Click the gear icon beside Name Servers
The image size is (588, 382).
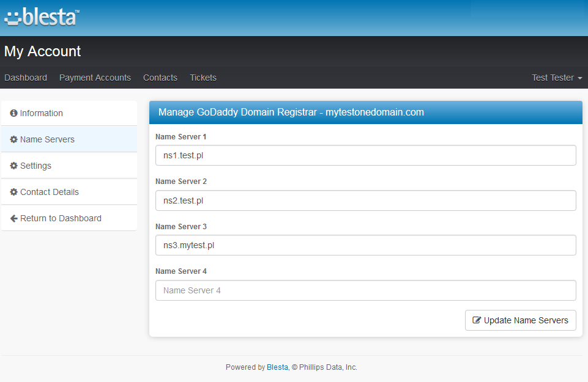[x=14, y=139]
